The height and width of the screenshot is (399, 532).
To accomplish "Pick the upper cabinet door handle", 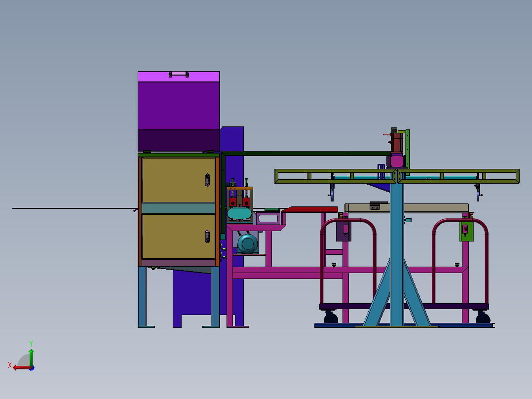I will [x=207, y=180].
